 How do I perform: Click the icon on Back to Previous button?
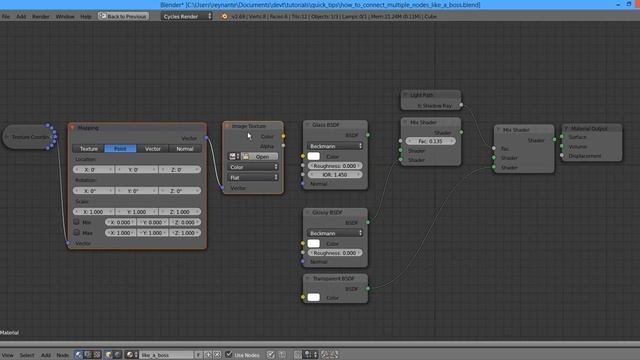coord(102,16)
